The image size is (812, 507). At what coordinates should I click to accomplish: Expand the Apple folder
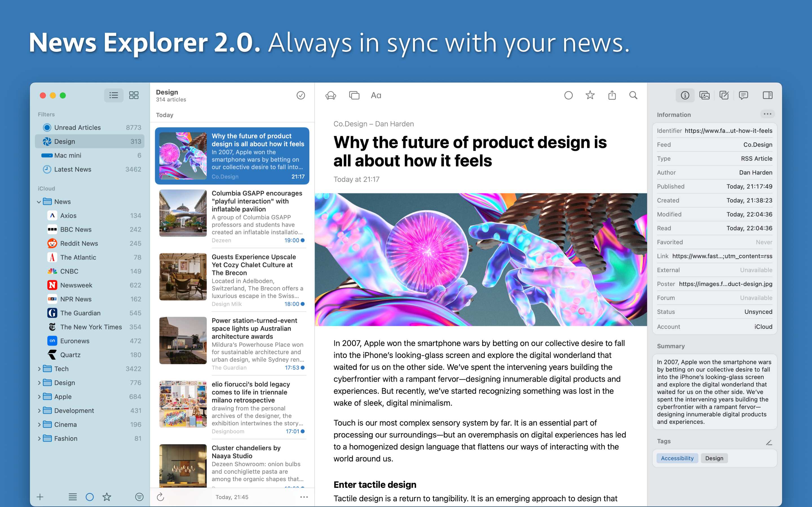(x=39, y=397)
